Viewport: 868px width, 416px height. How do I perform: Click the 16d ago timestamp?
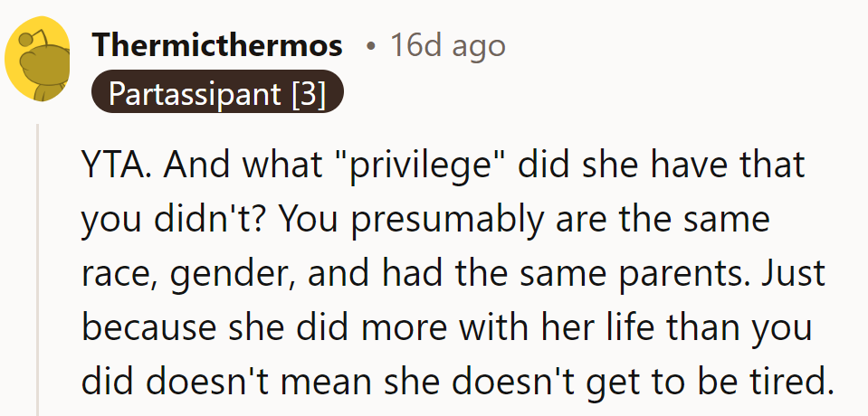pyautogui.click(x=448, y=45)
